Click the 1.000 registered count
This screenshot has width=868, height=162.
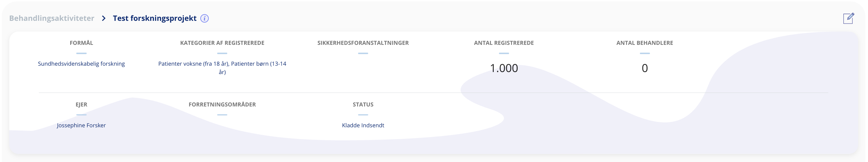coord(504,68)
